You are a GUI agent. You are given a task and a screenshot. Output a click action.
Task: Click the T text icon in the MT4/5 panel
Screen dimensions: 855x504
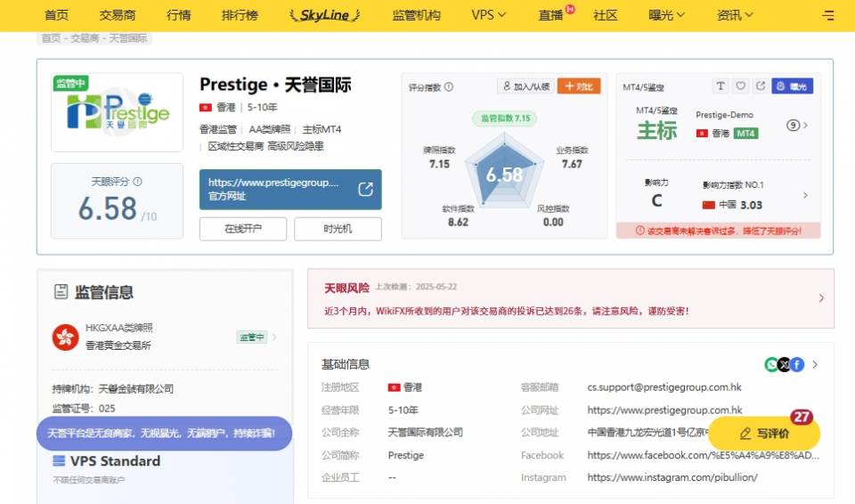721,85
